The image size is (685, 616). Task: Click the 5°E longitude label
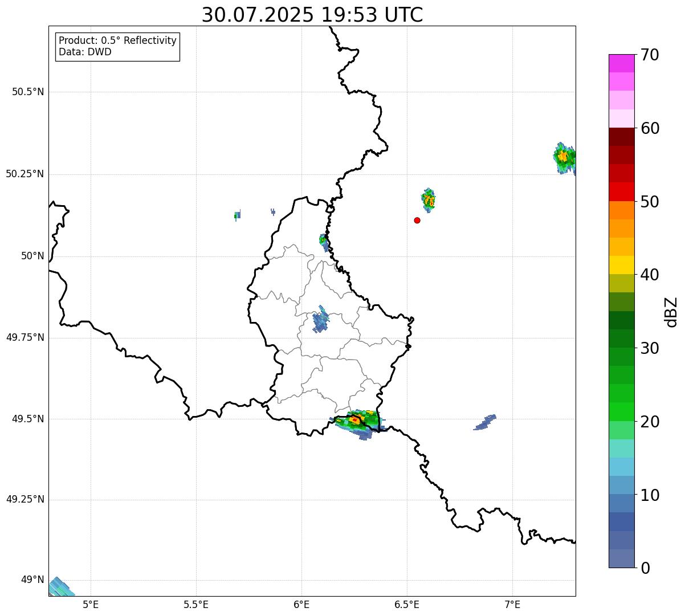coord(91,605)
